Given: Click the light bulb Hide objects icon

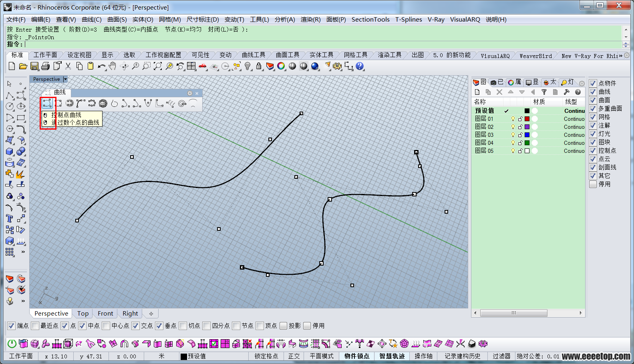Looking at the screenshot, I should point(248,66).
